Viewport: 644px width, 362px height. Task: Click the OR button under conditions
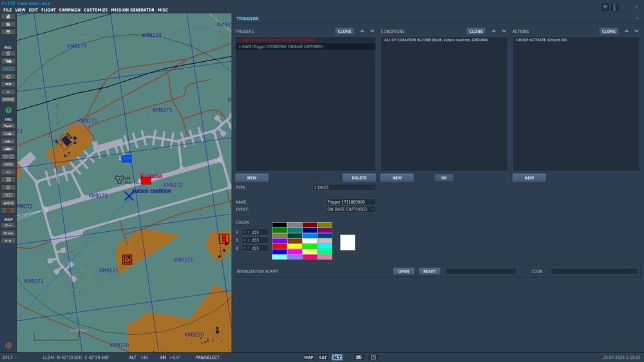(x=444, y=178)
